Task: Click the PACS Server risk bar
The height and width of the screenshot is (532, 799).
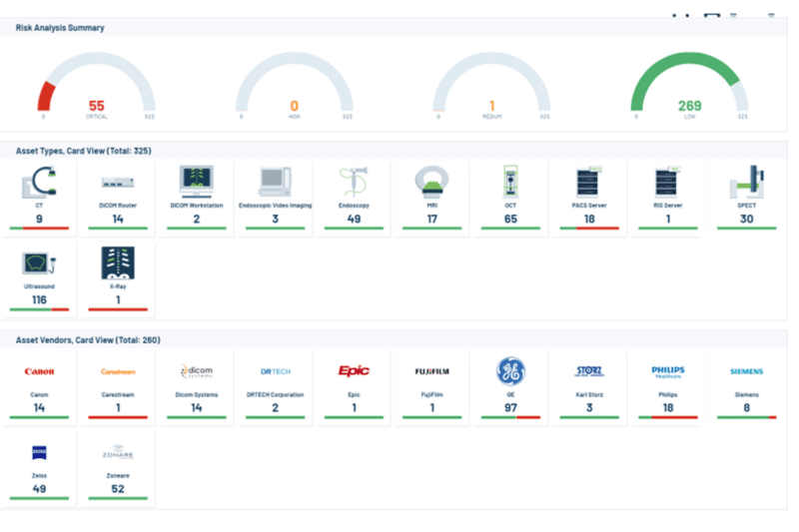Action: (x=589, y=229)
